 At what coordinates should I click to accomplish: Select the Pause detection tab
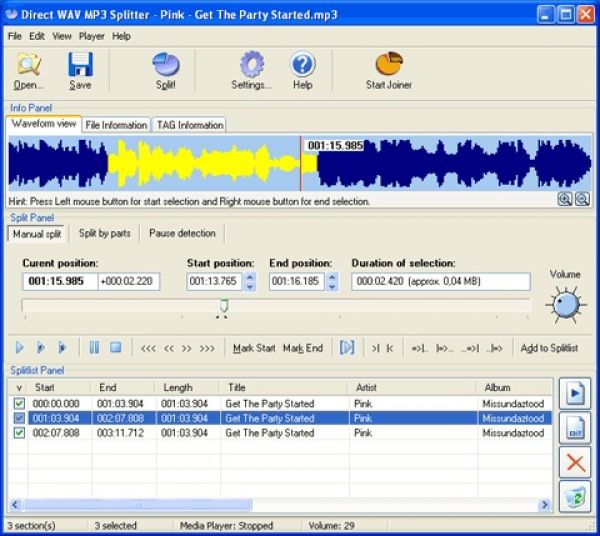182,233
